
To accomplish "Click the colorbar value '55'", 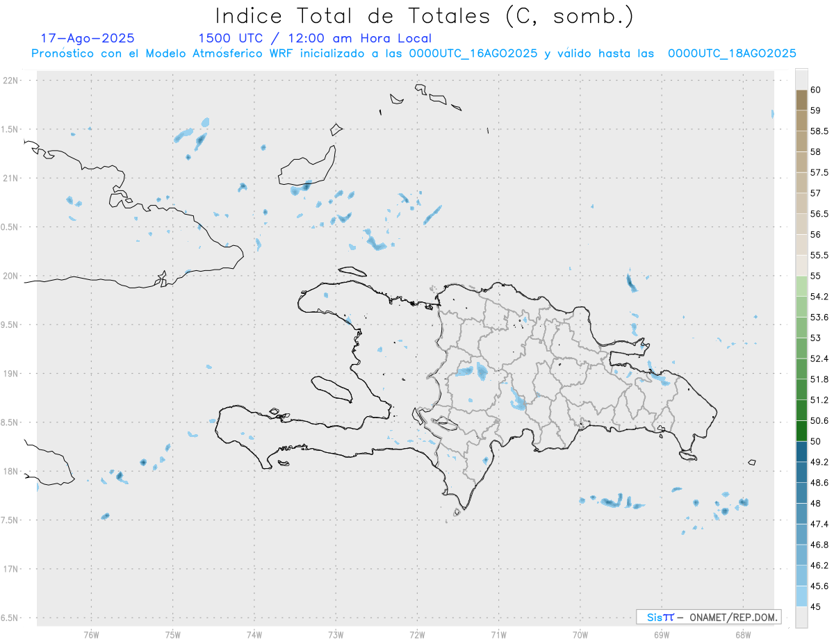I will [815, 276].
